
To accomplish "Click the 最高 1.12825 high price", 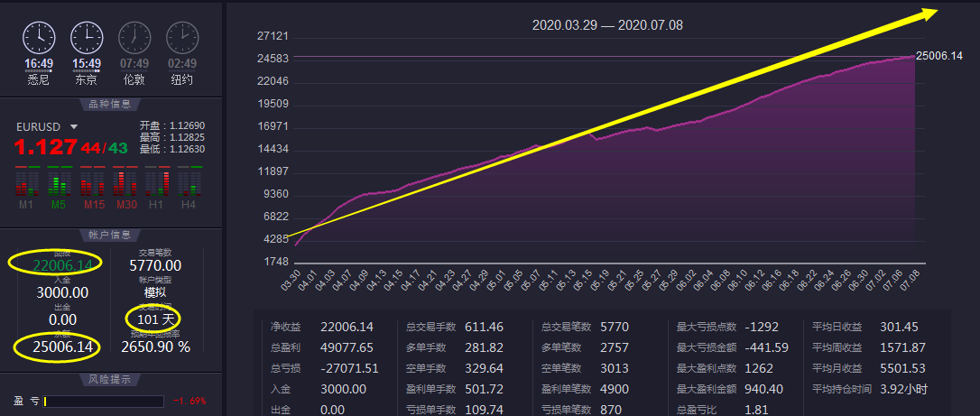I will pyautogui.click(x=172, y=137).
